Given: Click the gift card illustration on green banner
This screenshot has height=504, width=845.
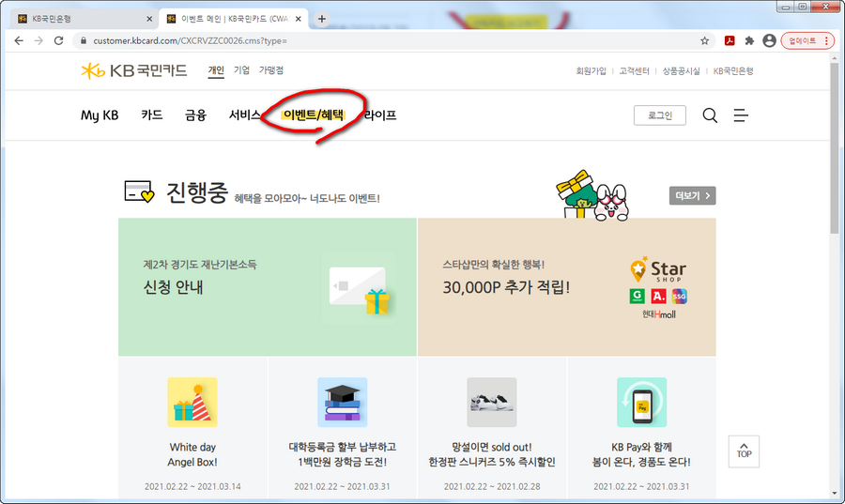Looking at the screenshot, I should tap(359, 290).
